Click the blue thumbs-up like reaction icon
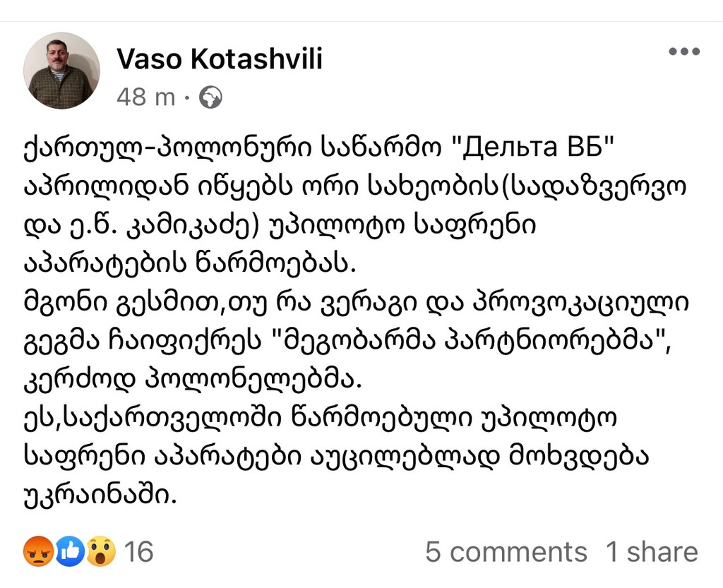 70,551
